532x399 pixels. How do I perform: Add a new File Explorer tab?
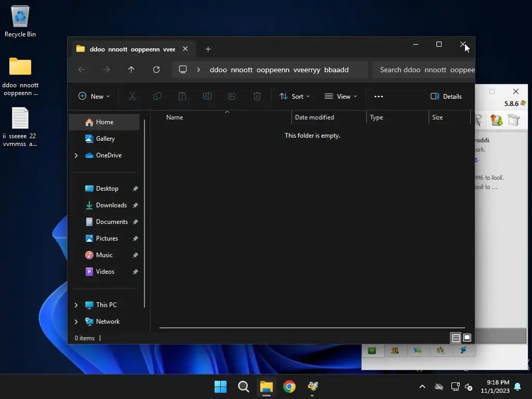point(208,49)
